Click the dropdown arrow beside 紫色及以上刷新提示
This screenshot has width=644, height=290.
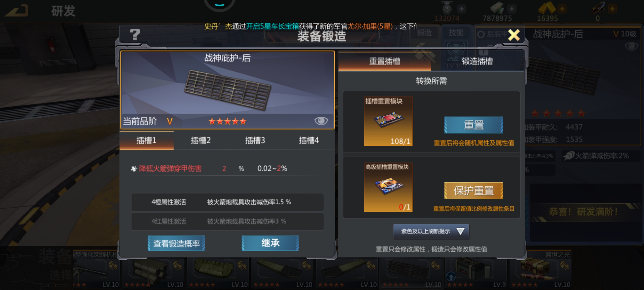click(x=460, y=231)
